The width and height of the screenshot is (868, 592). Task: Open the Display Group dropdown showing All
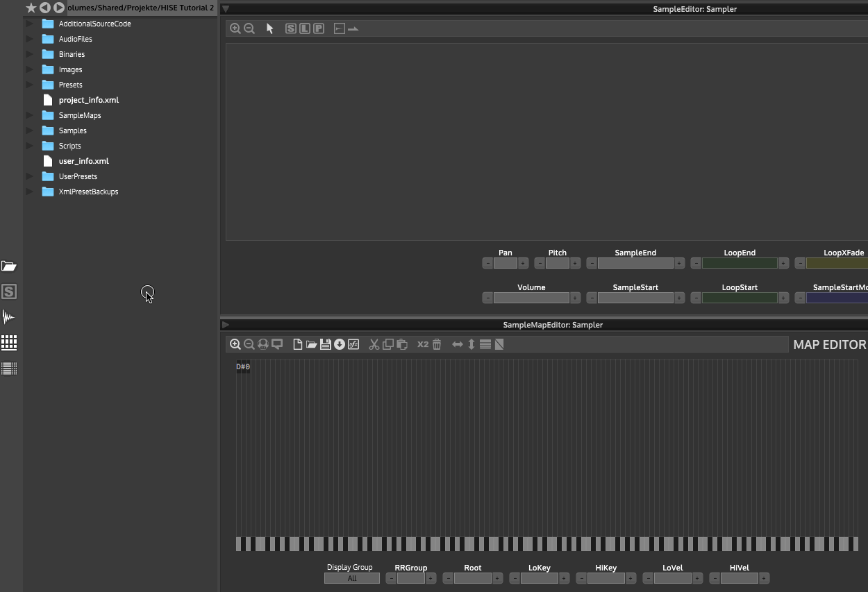tap(351, 577)
